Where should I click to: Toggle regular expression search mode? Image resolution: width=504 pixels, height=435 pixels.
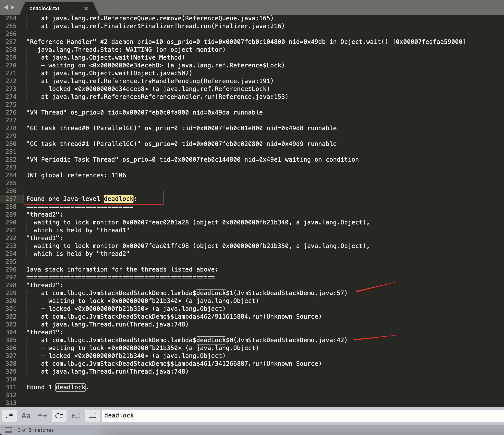click(x=9, y=416)
